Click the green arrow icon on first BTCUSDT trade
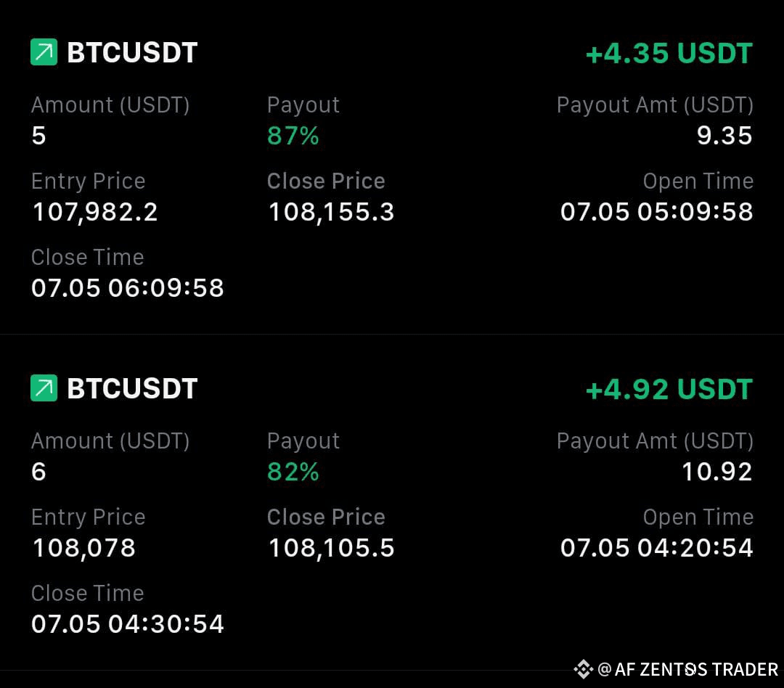The image size is (784, 688). pyautogui.click(x=44, y=53)
